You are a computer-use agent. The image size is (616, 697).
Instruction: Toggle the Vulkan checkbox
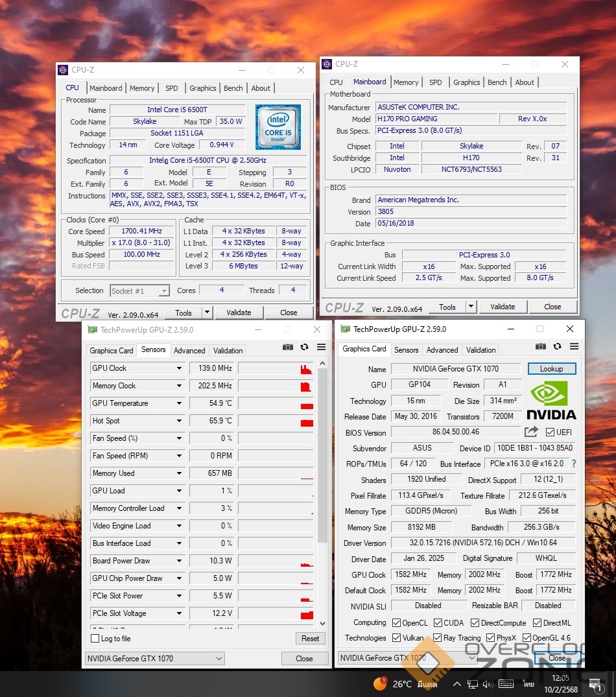click(396, 638)
